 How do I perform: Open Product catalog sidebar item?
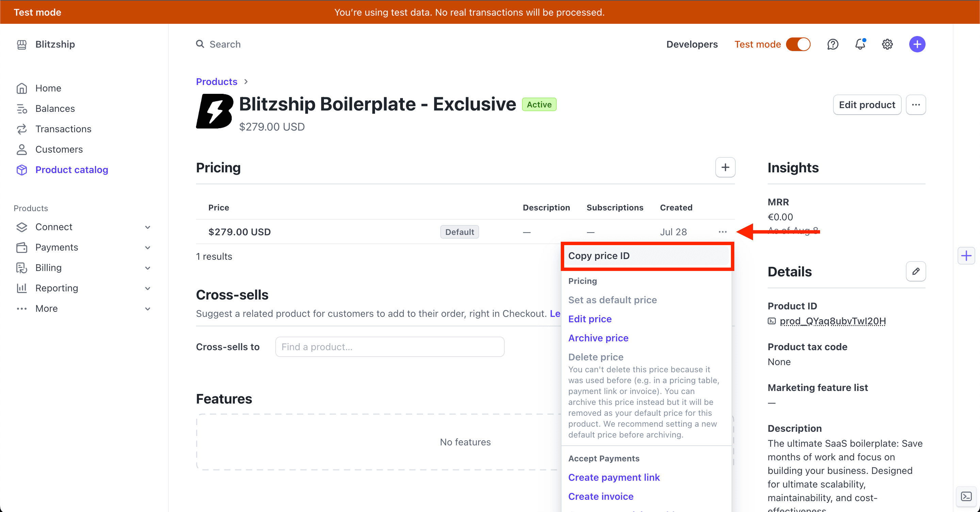tap(72, 170)
